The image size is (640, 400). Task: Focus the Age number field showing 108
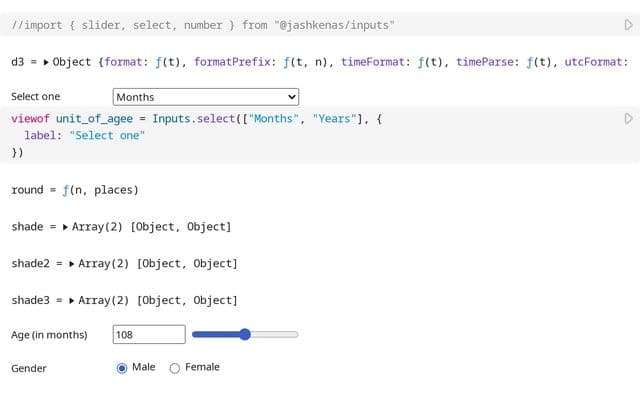point(149,335)
